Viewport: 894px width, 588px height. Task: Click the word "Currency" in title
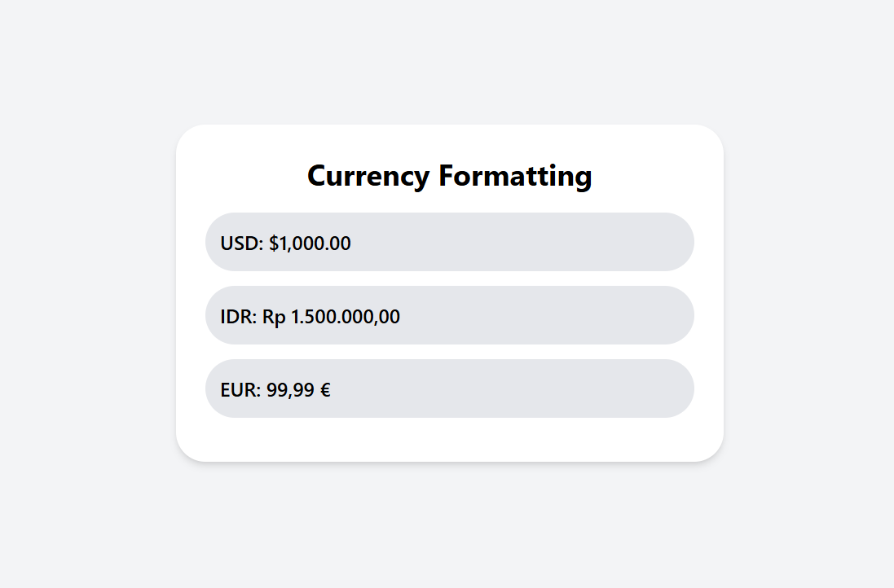(368, 176)
